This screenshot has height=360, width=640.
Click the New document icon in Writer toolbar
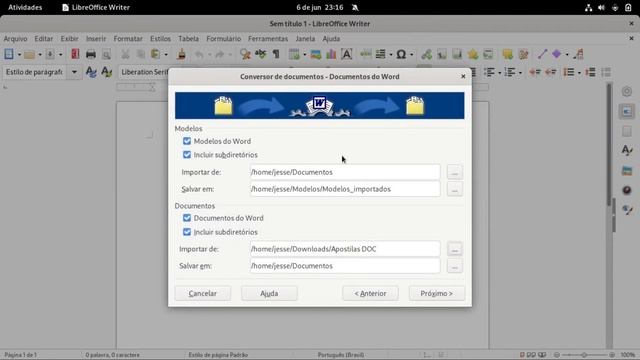click(x=9, y=54)
